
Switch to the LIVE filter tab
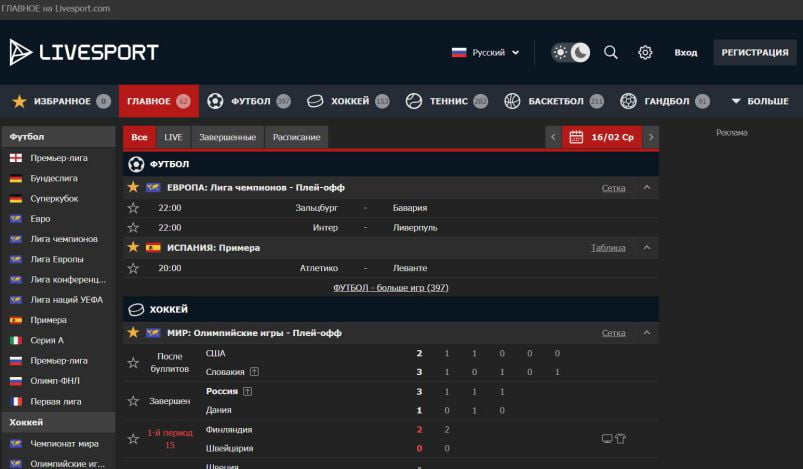pos(173,137)
